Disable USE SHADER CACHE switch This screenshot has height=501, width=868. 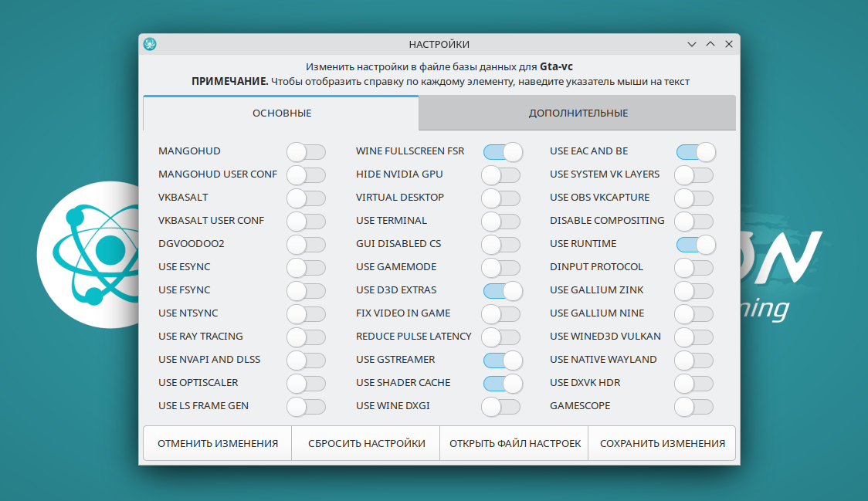coord(503,383)
